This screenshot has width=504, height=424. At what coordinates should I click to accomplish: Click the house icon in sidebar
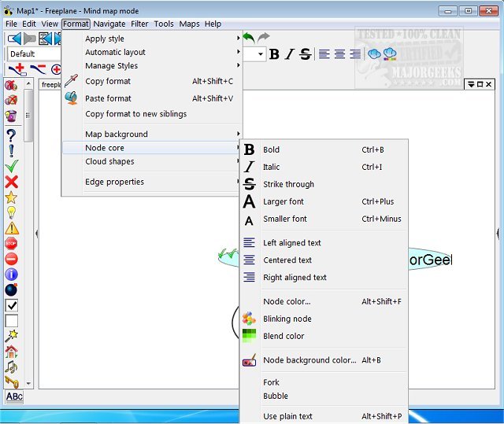pyautogui.click(x=11, y=352)
